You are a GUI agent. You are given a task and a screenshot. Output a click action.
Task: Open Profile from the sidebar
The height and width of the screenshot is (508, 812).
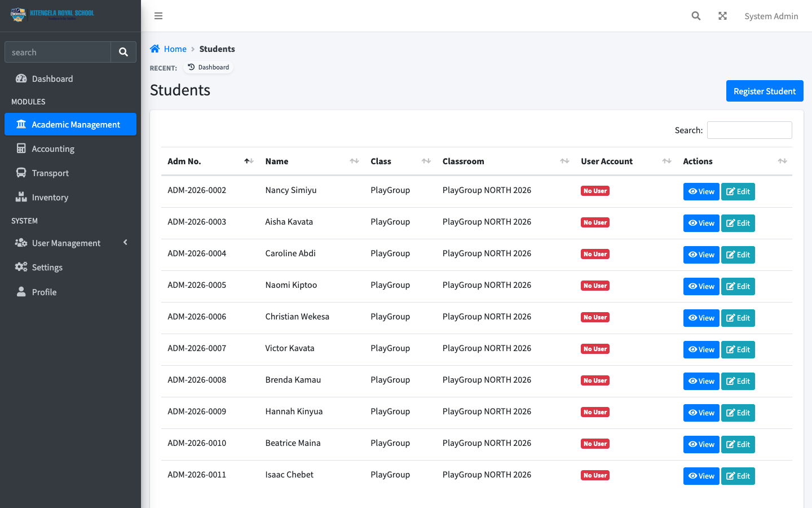tap(70, 292)
